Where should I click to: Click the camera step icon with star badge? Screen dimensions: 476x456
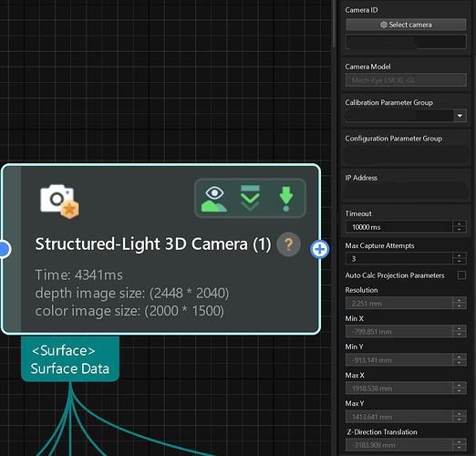59,202
